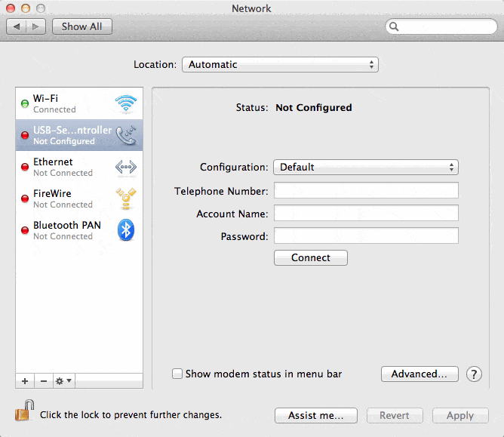504x437 pixels.
Task: Focus the Account Name field
Action: pyautogui.click(x=366, y=213)
